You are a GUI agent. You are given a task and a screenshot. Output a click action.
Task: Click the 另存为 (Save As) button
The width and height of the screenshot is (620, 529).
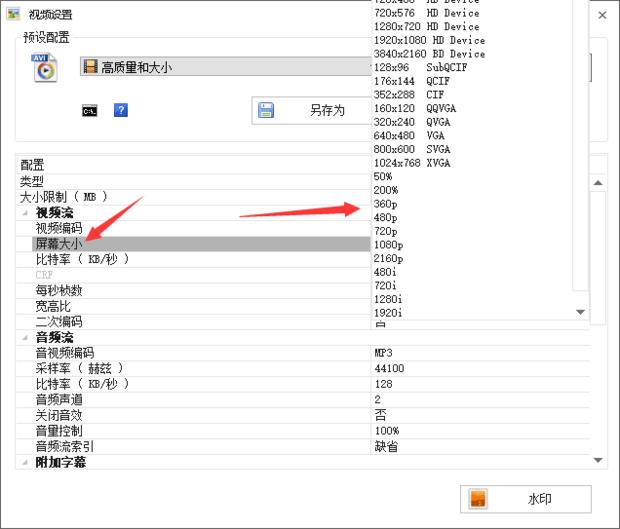click(x=310, y=110)
